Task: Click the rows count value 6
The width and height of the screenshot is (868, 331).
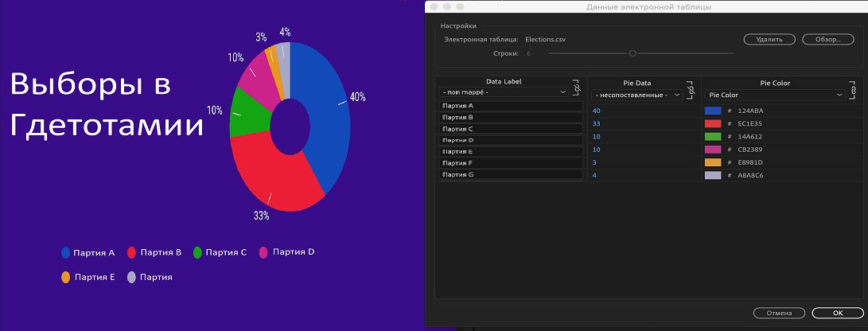Action: pos(528,53)
